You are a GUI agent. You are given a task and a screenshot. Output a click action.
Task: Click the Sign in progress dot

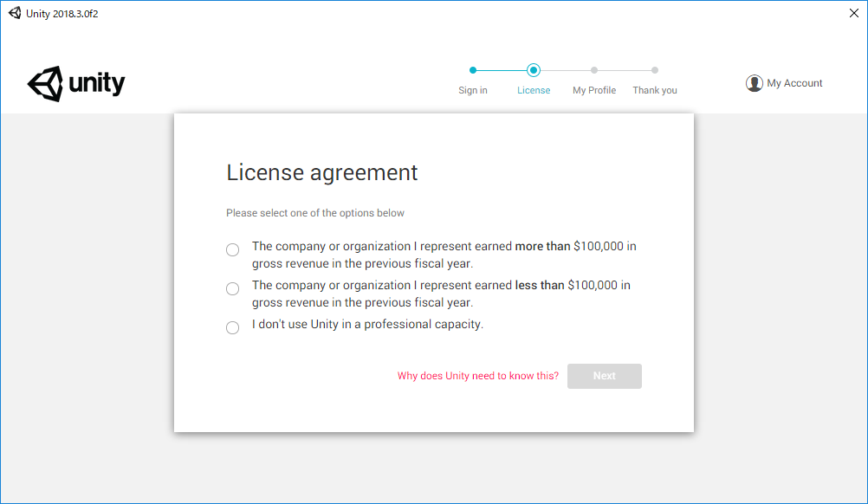(x=472, y=69)
